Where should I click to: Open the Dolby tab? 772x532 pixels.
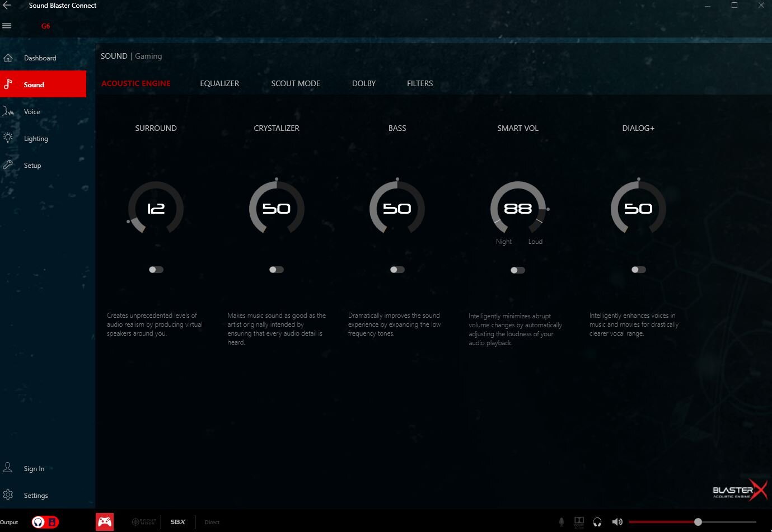pyautogui.click(x=364, y=83)
